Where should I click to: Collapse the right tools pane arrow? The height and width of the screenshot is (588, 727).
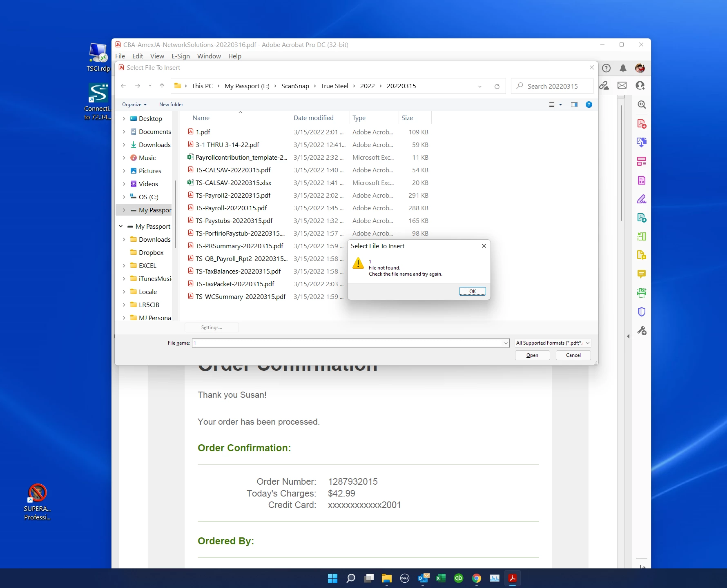(x=628, y=336)
